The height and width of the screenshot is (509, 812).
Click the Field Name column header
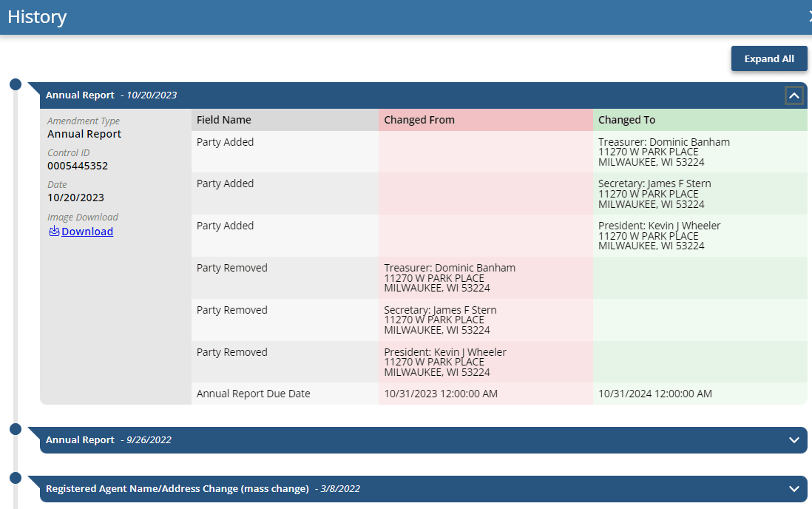click(x=224, y=120)
